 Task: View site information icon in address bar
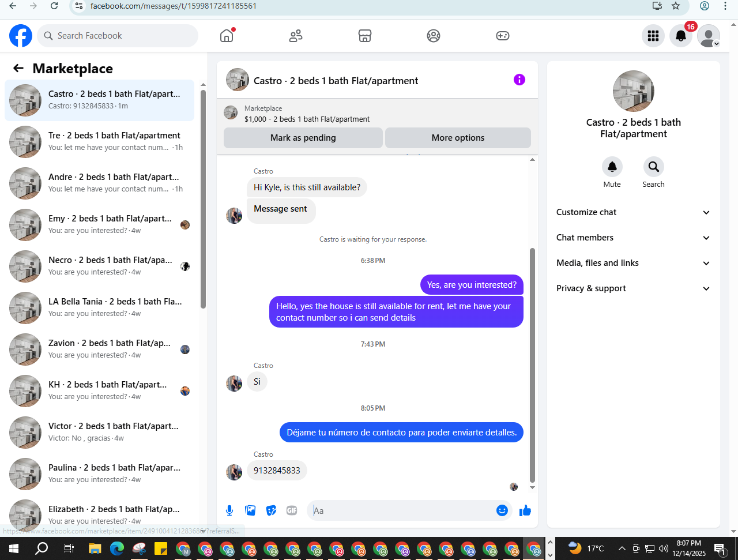click(80, 6)
